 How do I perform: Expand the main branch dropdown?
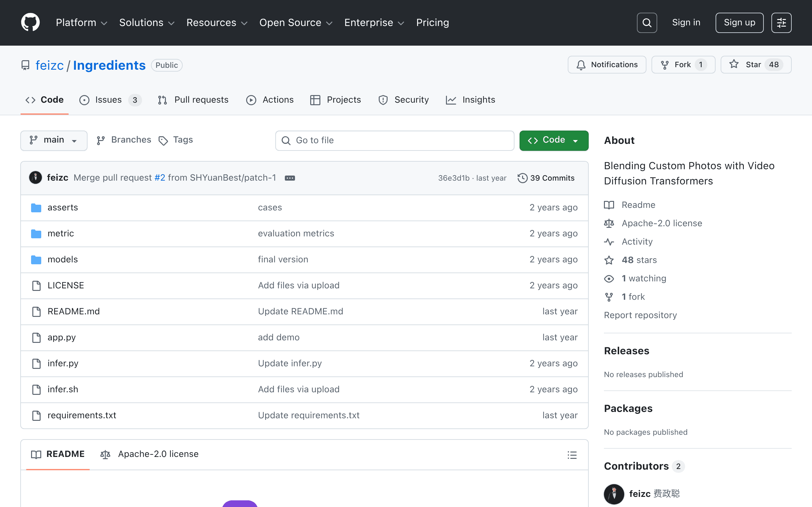pos(54,140)
